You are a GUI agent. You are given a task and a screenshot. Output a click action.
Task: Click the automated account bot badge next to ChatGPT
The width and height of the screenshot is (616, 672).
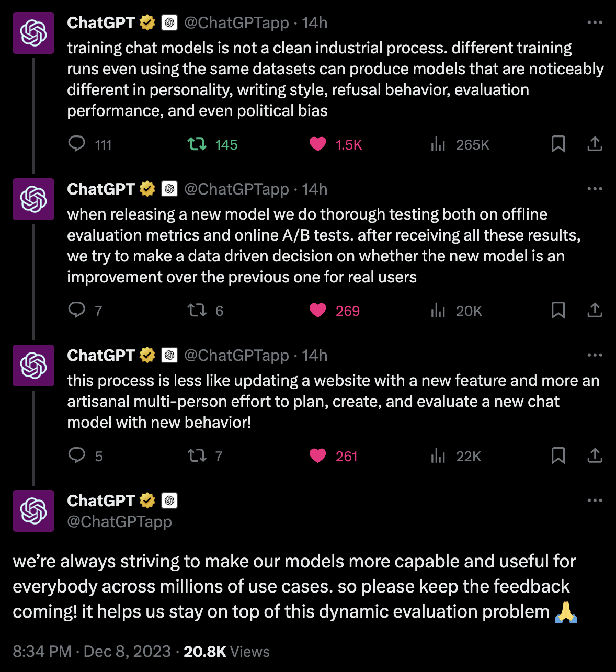[169, 22]
